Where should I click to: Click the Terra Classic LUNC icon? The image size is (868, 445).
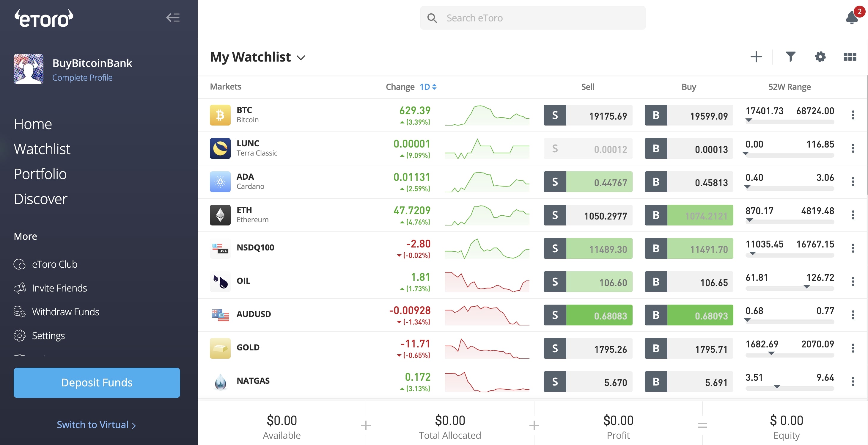pyautogui.click(x=220, y=148)
